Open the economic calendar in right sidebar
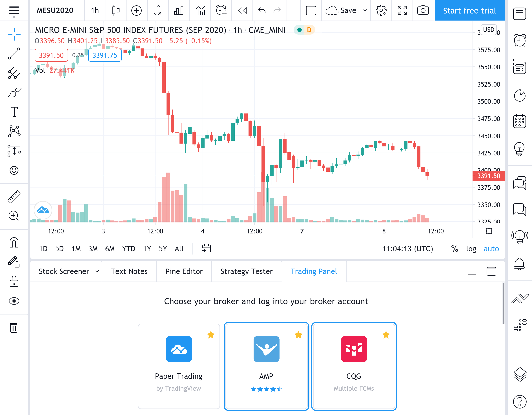 pos(519,121)
